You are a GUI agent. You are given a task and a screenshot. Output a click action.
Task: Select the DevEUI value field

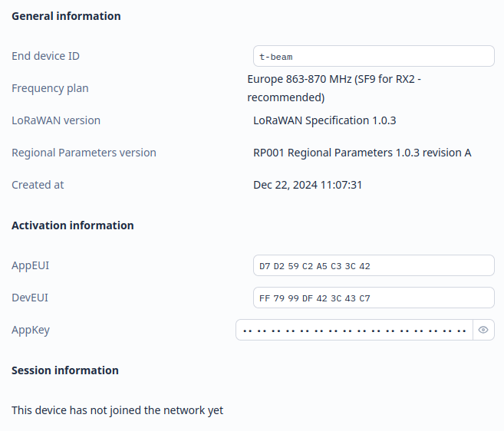[374, 298]
